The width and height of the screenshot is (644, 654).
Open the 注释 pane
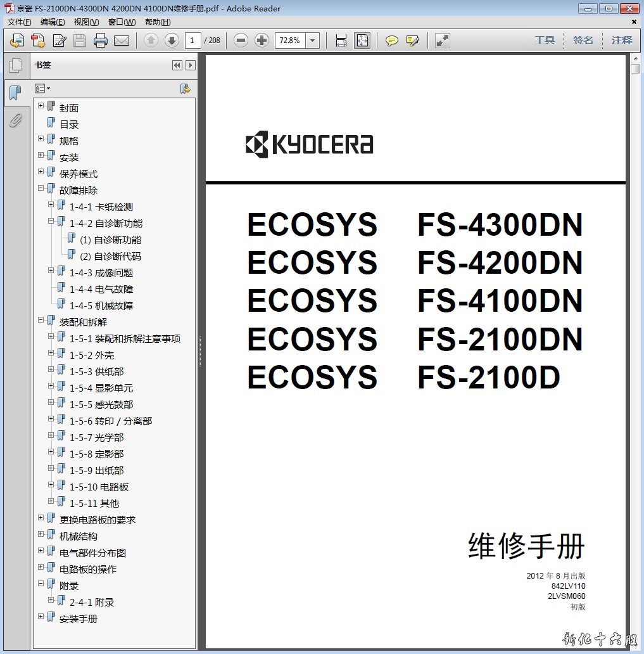click(x=621, y=41)
